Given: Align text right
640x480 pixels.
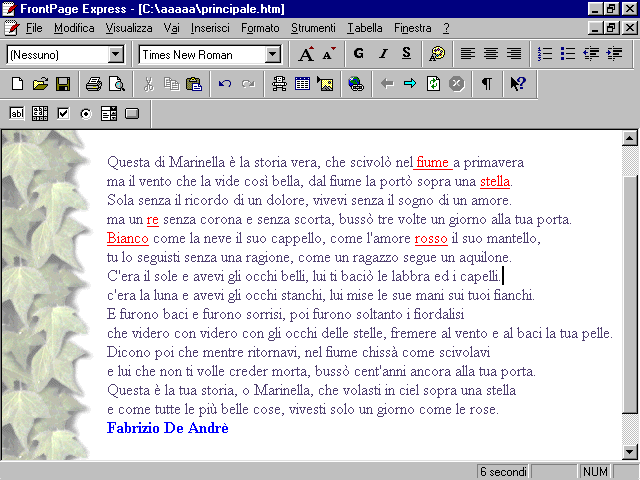Looking at the screenshot, I should point(514,54).
